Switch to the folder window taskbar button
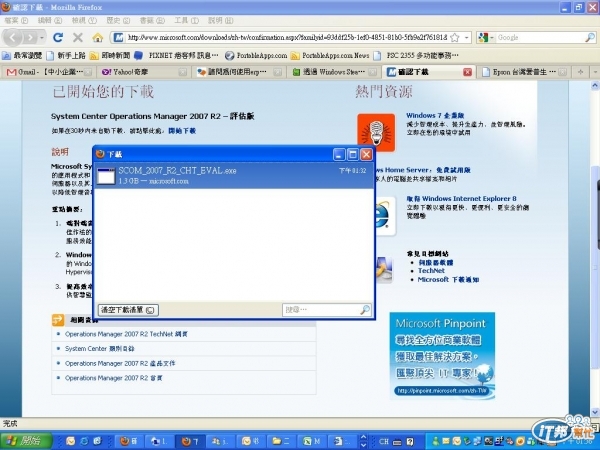The height and width of the screenshot is (450, 600). point(281,441)
